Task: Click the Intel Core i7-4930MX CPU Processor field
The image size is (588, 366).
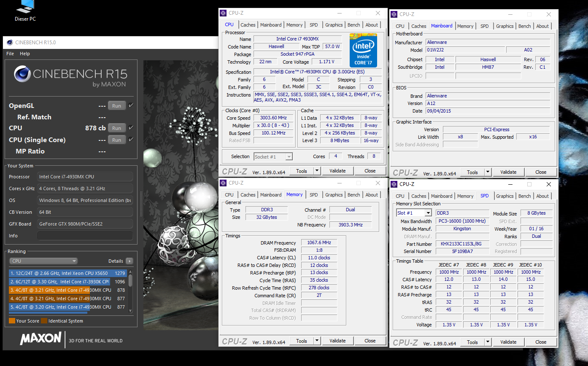Action: click(85, 177)
